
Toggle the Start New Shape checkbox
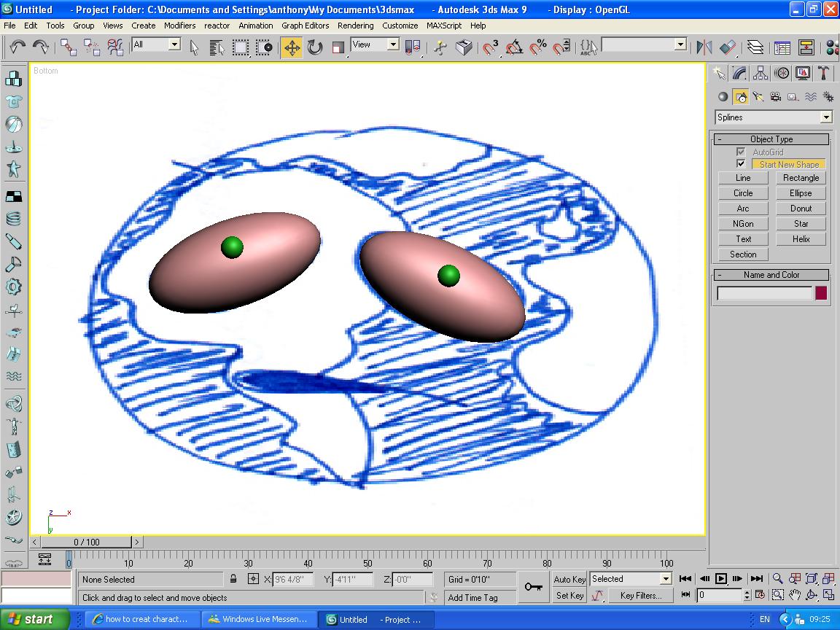pos(740,164)
